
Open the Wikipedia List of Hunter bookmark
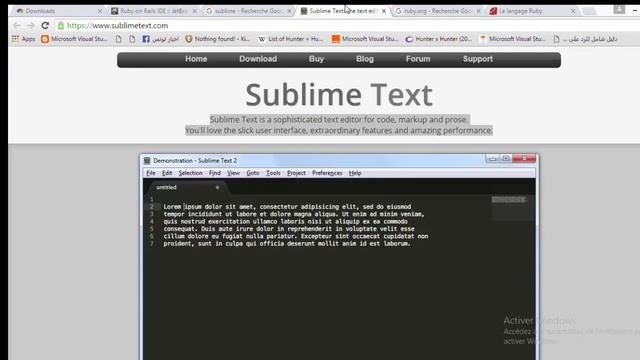(291, 39)
